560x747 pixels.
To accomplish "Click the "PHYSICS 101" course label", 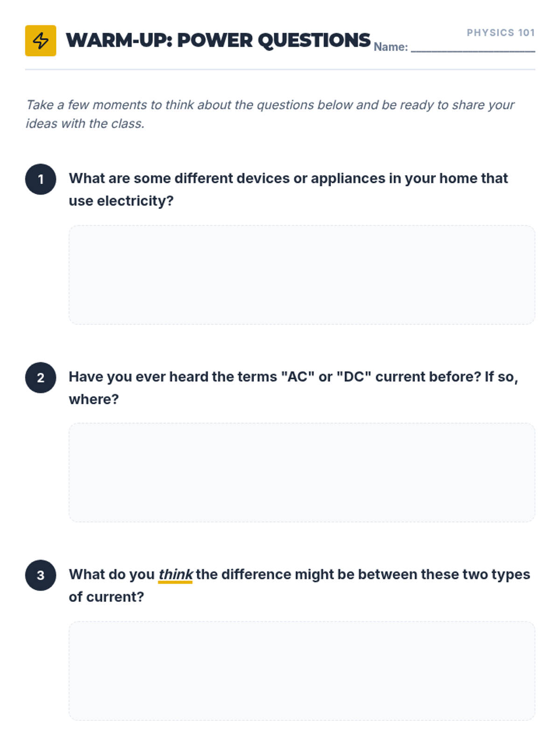I will (x=501, y=33).
